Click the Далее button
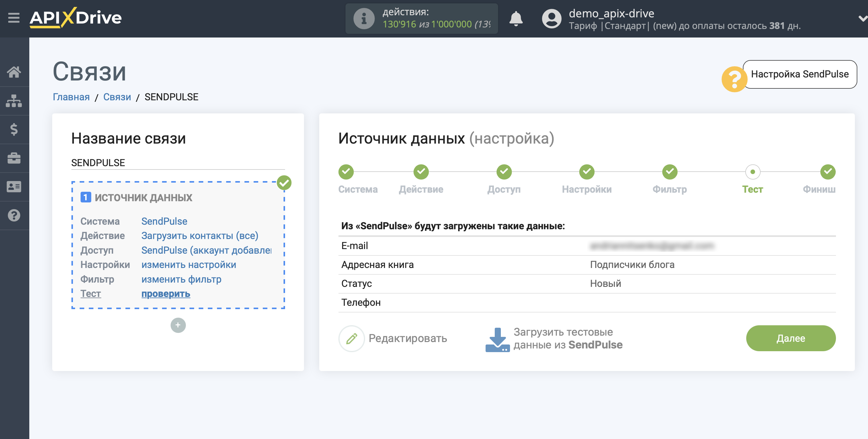The image size is (868, 439). 790,338
